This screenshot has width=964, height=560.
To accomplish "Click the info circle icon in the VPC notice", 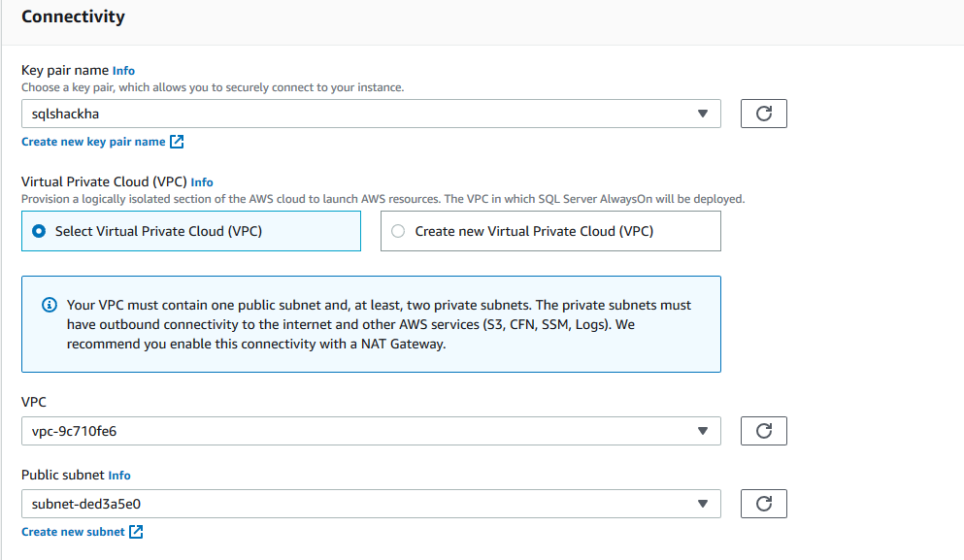I will (x=50, y=305).
